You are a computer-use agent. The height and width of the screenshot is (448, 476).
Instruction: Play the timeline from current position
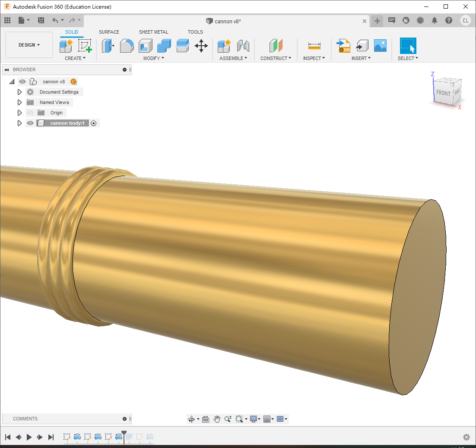(x=29, y=437)
